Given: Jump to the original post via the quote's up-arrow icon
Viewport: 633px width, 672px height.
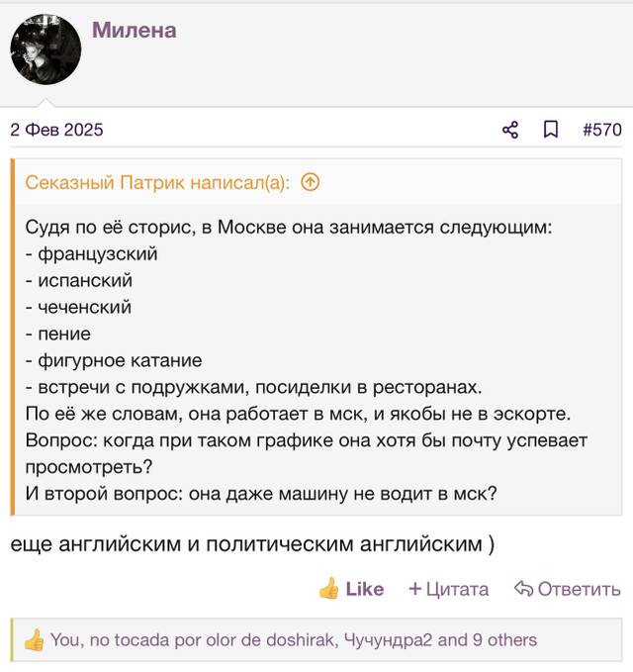Looking at the screenshot, I should pos(311,182).
